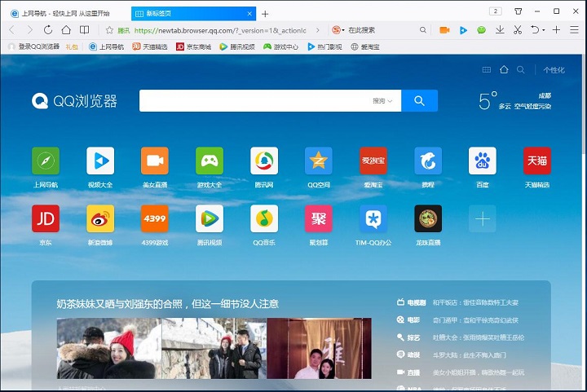Image resolution: width=587 pixels, height=392 pixels.
Task: Switch to the 上网导航 tab
Action: (x=66, y=14)
